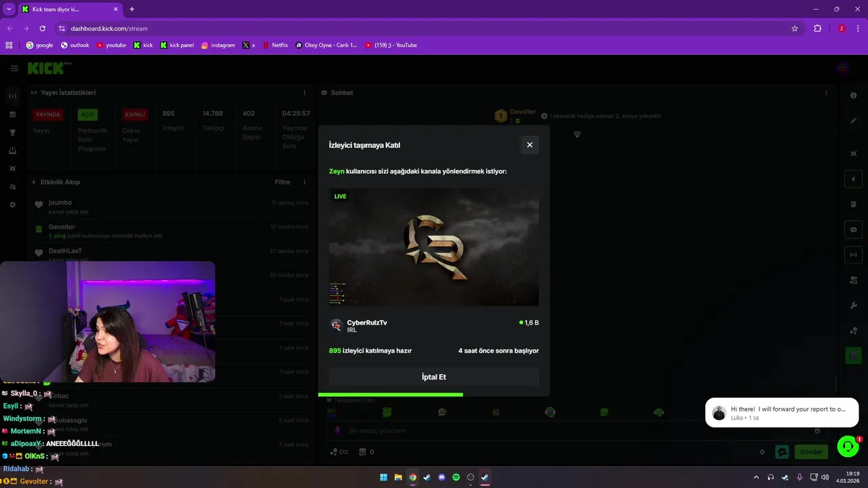Open the youtube bookmark
The width and height of the screenshot is (868, 488).
[111, 45]
